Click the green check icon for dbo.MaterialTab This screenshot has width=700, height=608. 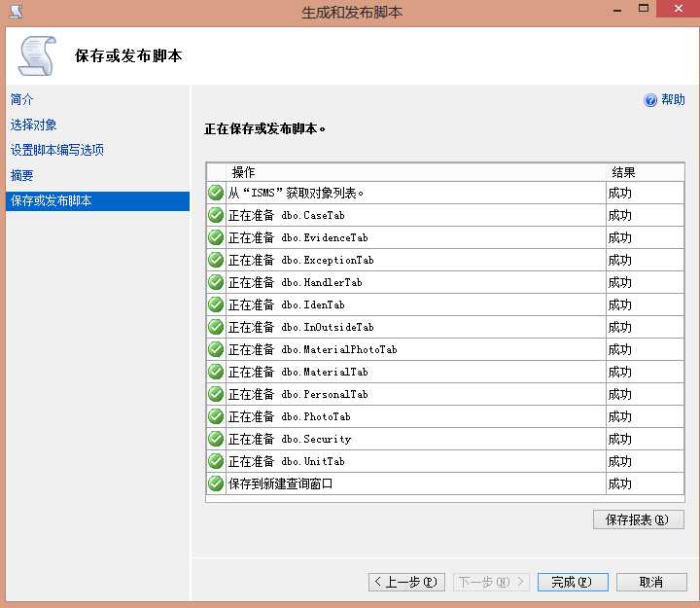[216, 372]
